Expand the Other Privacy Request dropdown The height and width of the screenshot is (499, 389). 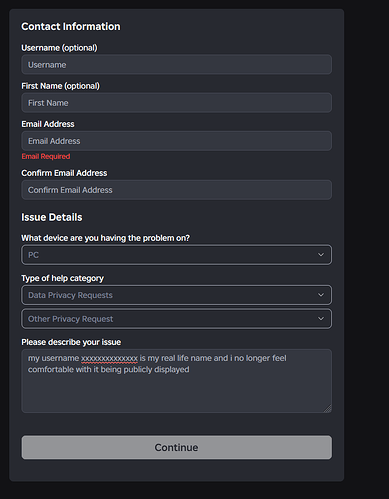176,319
